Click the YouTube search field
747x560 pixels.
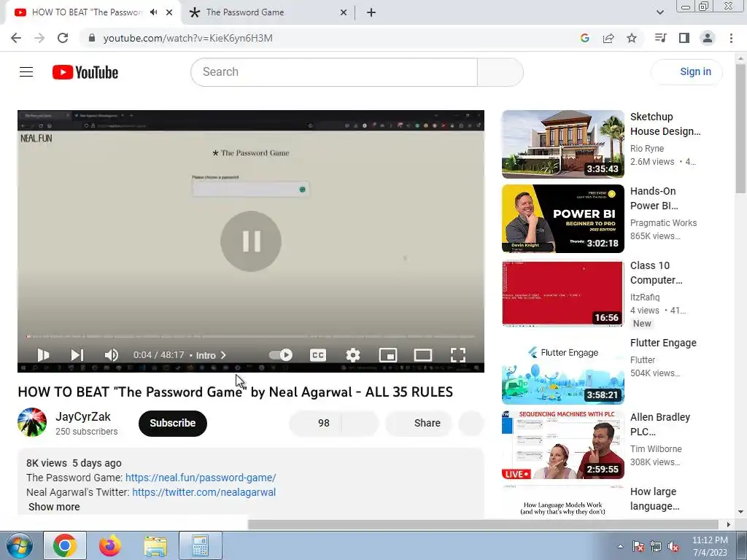334,72
